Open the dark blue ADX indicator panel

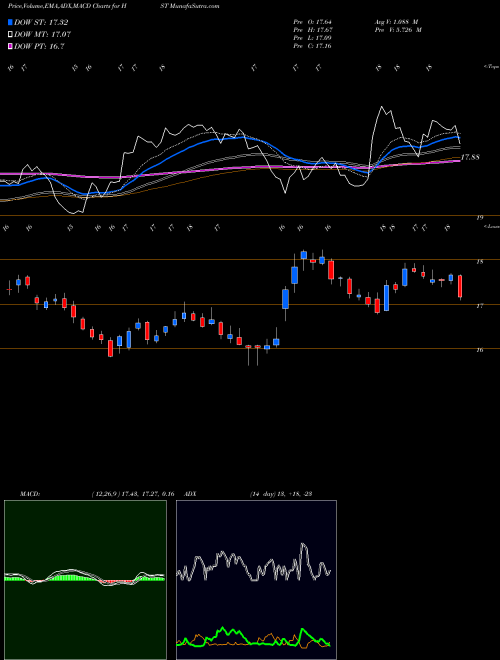click(256, 580)
